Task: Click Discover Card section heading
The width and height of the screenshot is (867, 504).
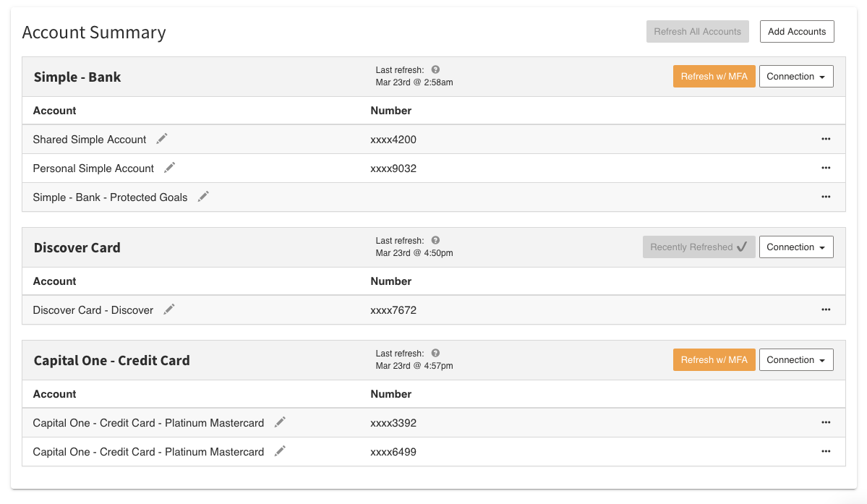Action: 77,247
